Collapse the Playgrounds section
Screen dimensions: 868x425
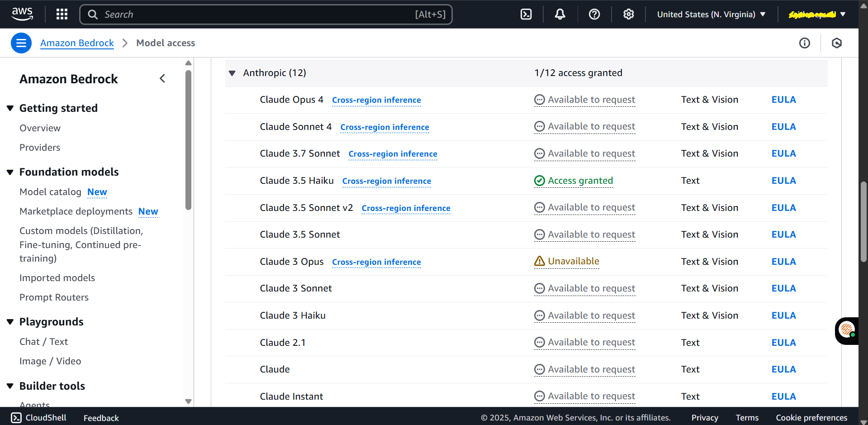click(x=10, y=322)
